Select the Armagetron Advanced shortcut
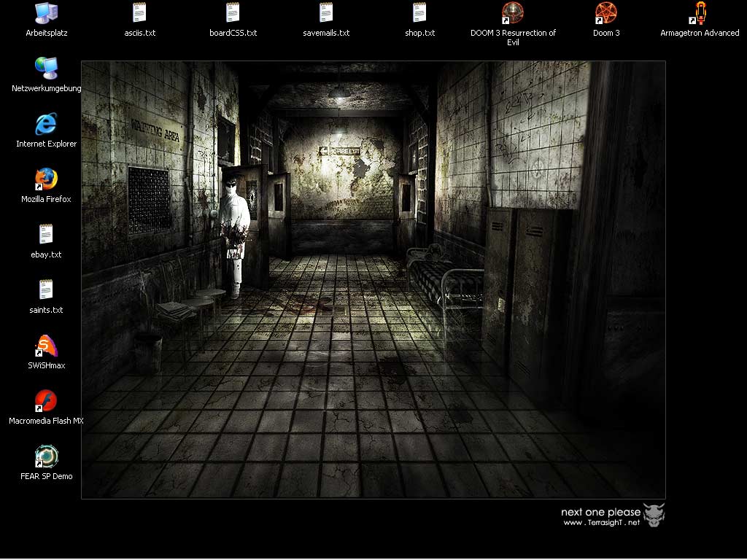 [700, 13]
